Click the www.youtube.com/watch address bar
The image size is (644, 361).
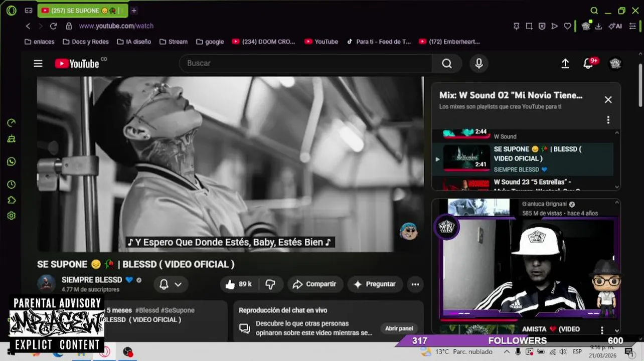coord(116,26)
